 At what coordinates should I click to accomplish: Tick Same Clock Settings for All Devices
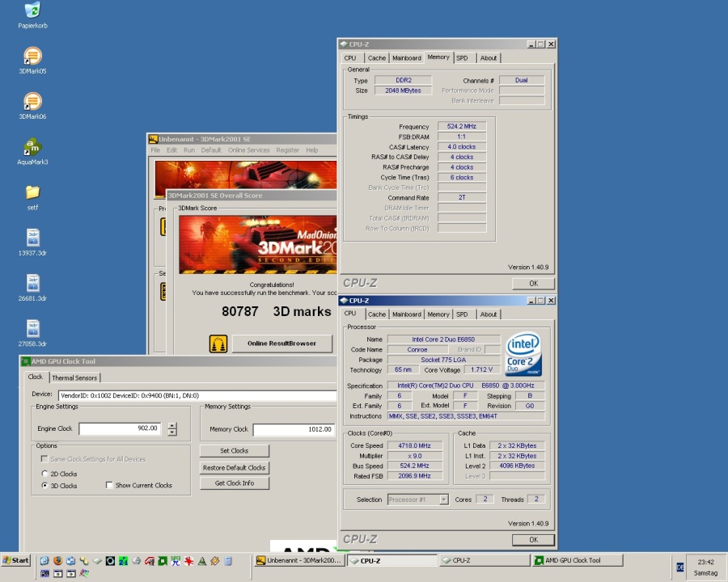click(44, 458)
